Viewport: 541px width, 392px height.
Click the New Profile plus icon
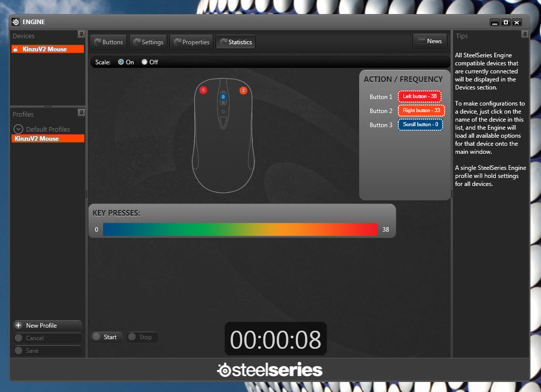tap(19, 325)
